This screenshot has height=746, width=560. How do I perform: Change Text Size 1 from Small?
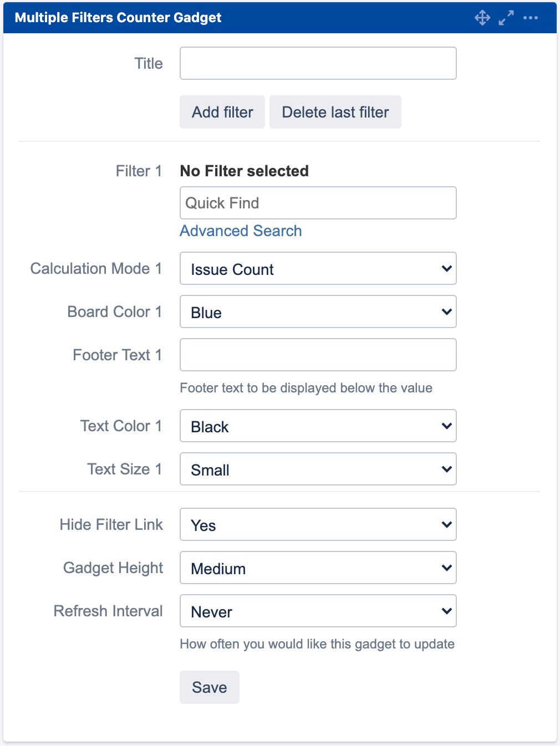click(x=318, y=469)
